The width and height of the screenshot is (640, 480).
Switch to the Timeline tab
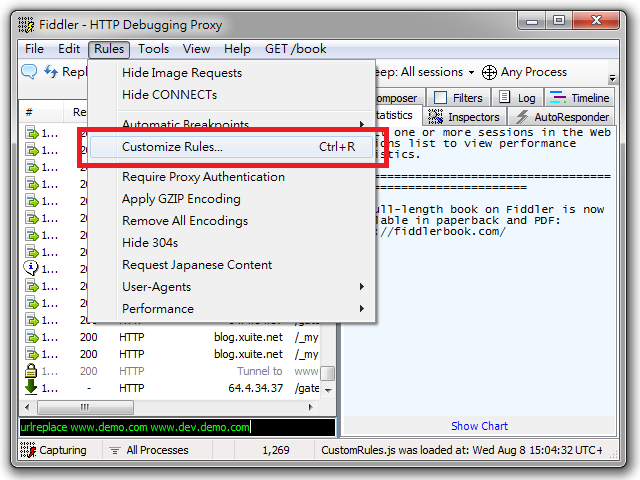point(579,98)
